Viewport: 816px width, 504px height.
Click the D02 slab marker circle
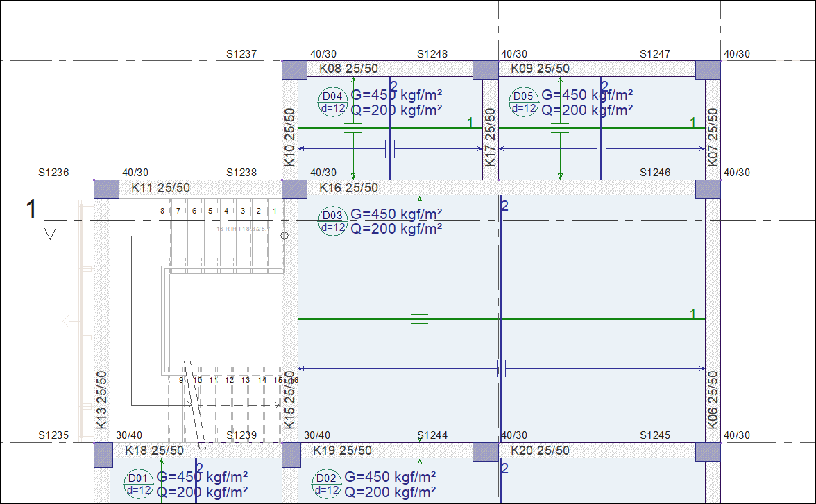[326, 484]
